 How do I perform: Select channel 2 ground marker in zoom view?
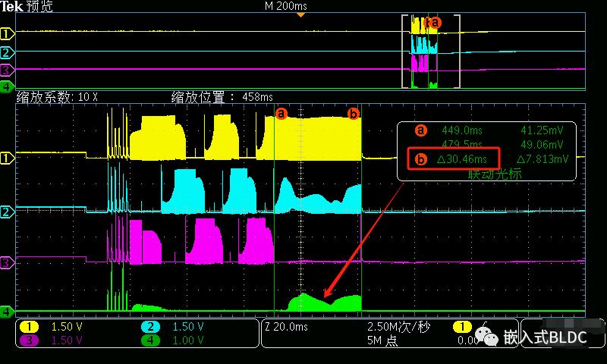(x=7, y=212)
